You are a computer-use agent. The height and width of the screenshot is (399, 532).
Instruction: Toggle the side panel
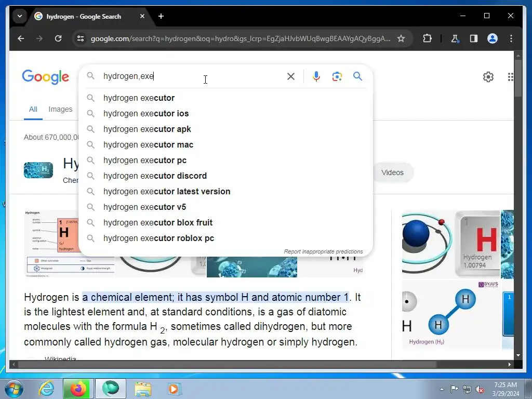(474, 38)
